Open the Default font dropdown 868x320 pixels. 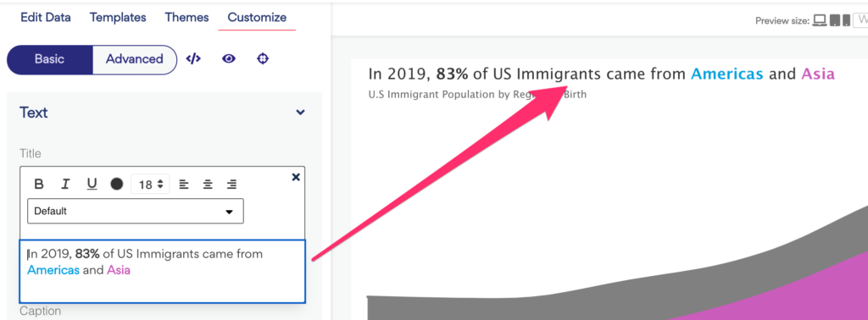136,211
